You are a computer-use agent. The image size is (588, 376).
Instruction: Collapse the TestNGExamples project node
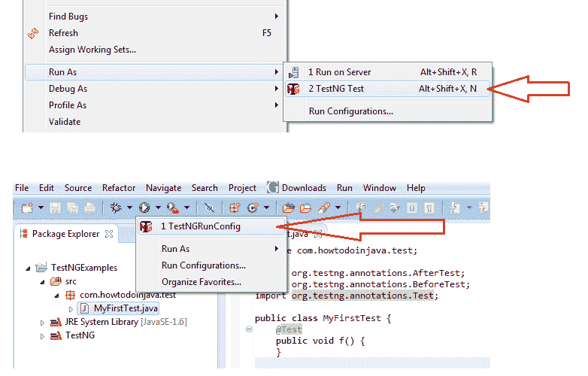coord(28,268)
